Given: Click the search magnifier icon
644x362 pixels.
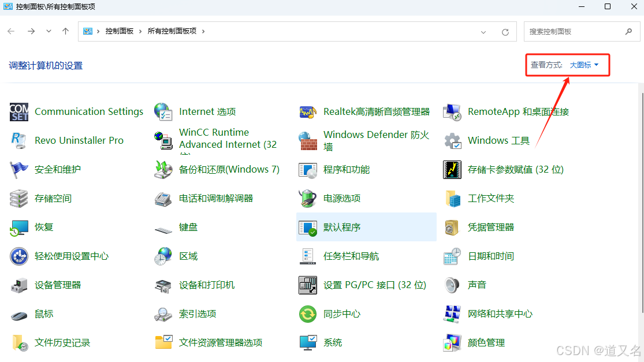Looking at the screenshot, I should (628, 32).
